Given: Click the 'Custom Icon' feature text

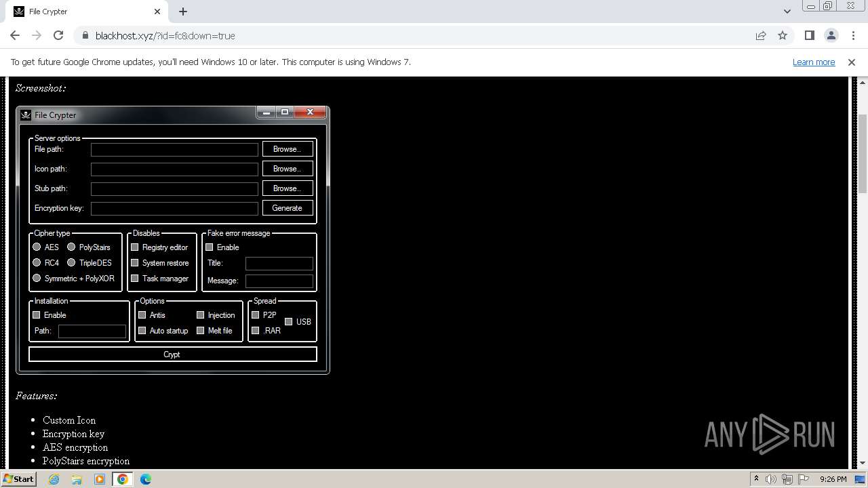Looking at the screenshot, I should click(x=69, y=420).
